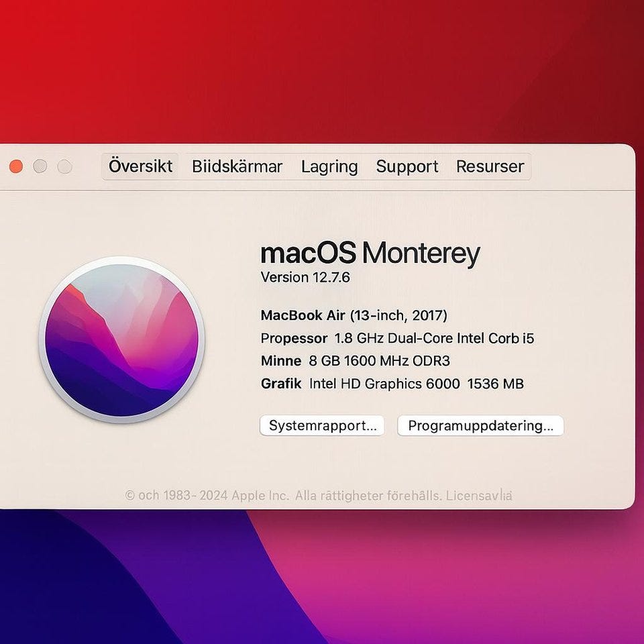Click the Version 12.7.6 text

[x=305, y=277]
